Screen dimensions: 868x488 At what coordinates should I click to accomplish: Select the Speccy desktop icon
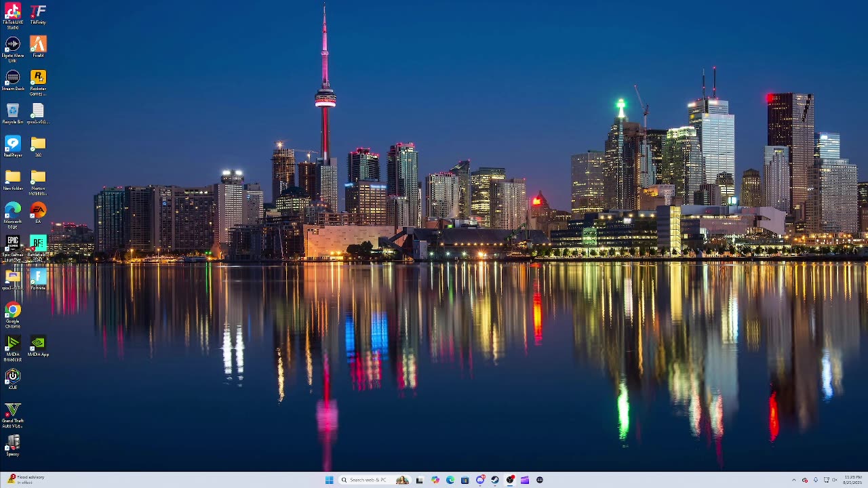13,446
